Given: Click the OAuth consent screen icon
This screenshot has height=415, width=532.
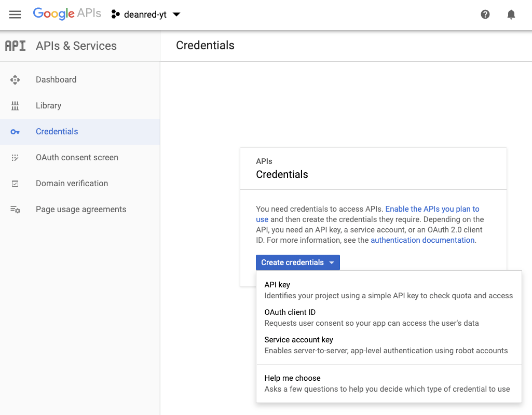Looking at the screenshot, I should click(15, 158).
